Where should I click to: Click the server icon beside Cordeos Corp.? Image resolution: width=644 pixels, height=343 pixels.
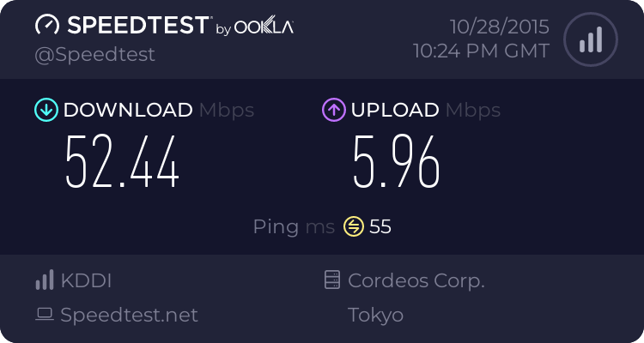tap(331, 280)
